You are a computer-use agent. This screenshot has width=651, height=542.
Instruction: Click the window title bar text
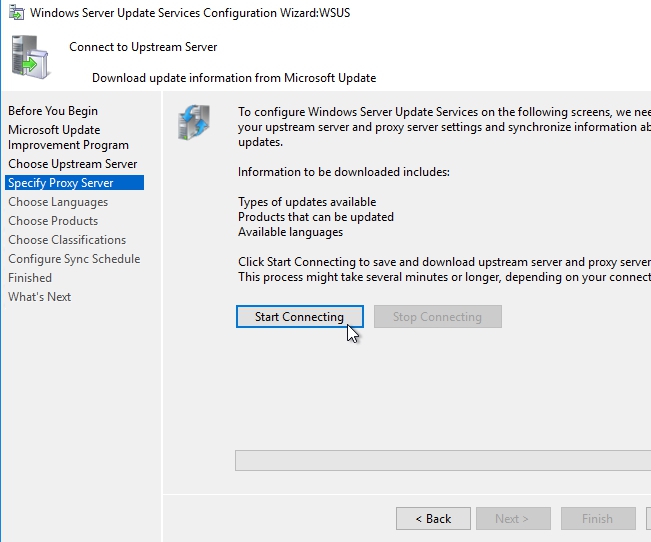click(x=190, y=13)
